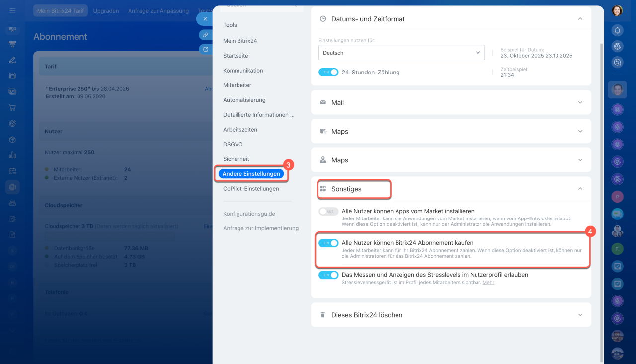Image resolution: width=636 pixels, height=364 pixels.
Task: Open 'Anfrage zur Anpassung' tab in background
Action: coord(159,10)
